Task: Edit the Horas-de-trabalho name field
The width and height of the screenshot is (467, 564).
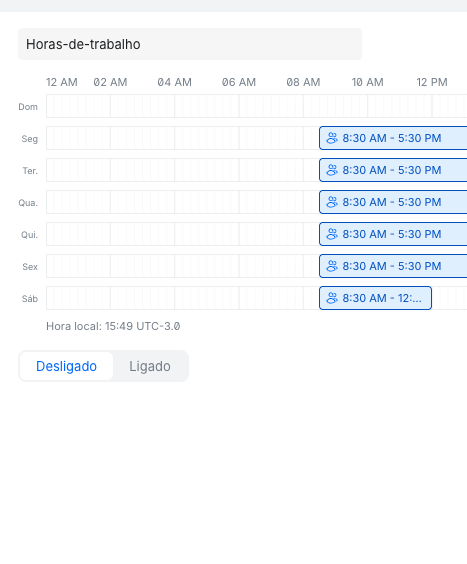Action: pos(190,44)
